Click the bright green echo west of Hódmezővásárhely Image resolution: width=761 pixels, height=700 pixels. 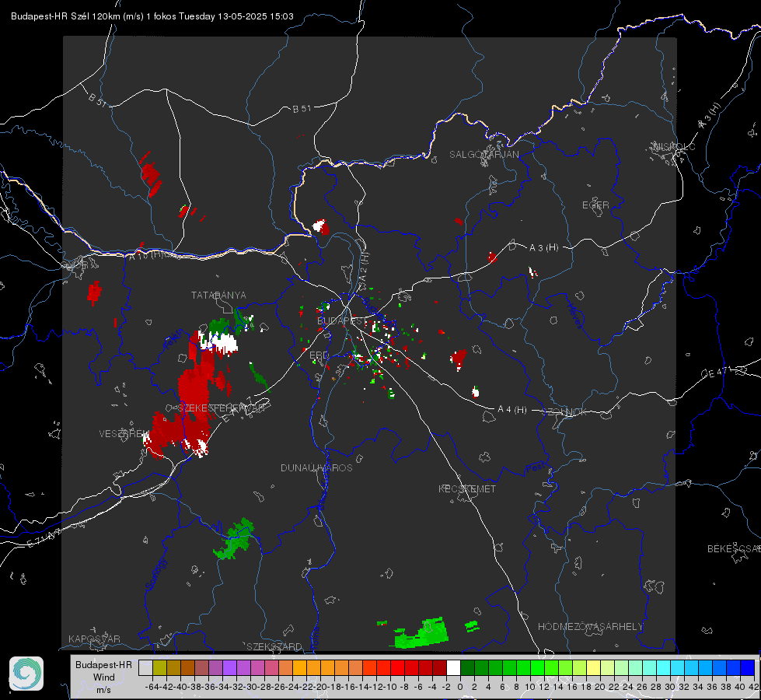(x=420, y=633)
